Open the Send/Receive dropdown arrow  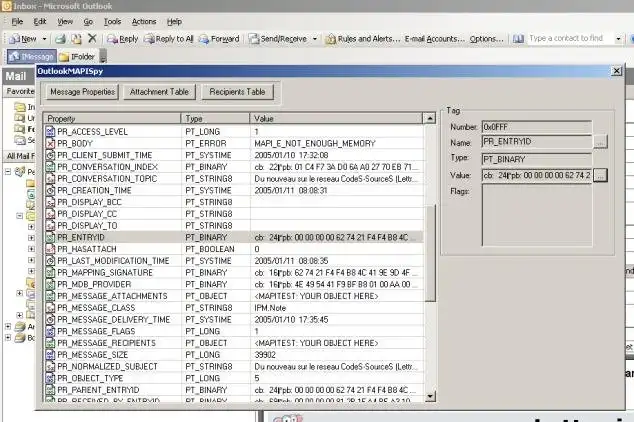point(315,39)
